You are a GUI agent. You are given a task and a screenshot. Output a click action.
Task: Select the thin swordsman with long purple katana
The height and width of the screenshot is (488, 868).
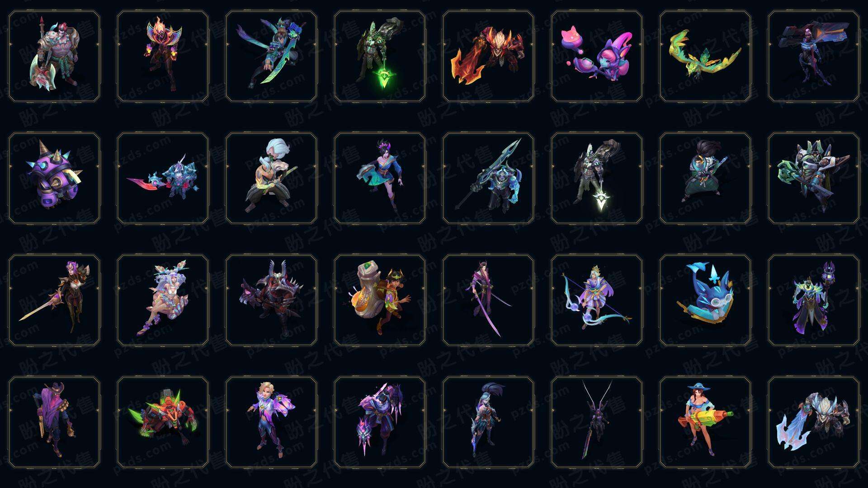pyautogui.click(x=488, y=300)
